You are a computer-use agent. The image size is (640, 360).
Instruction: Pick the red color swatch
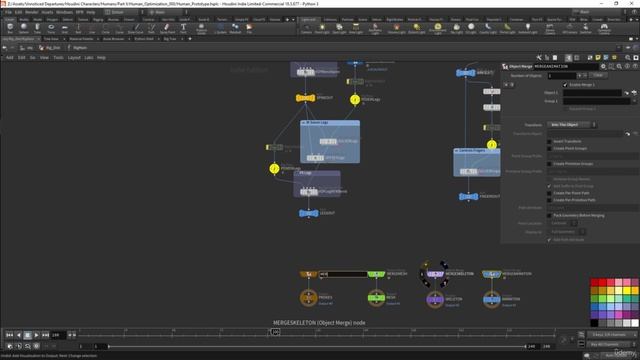pos(602,282)
